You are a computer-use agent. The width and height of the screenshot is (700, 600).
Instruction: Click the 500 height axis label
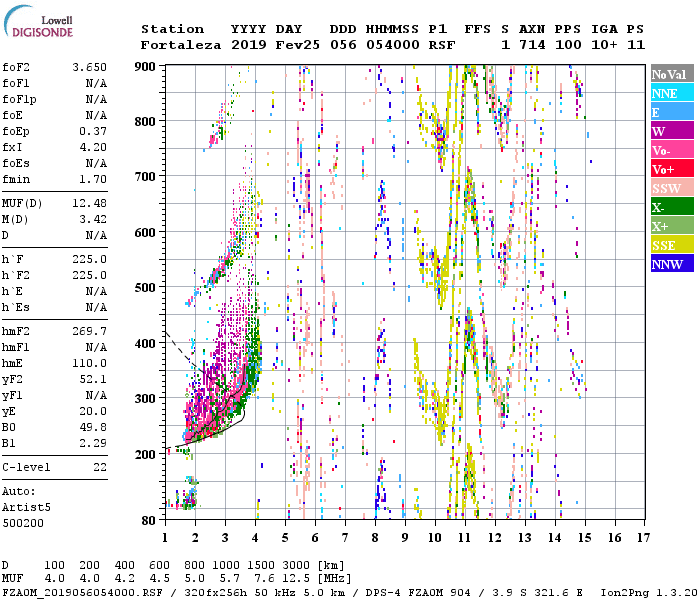(145, 288)
